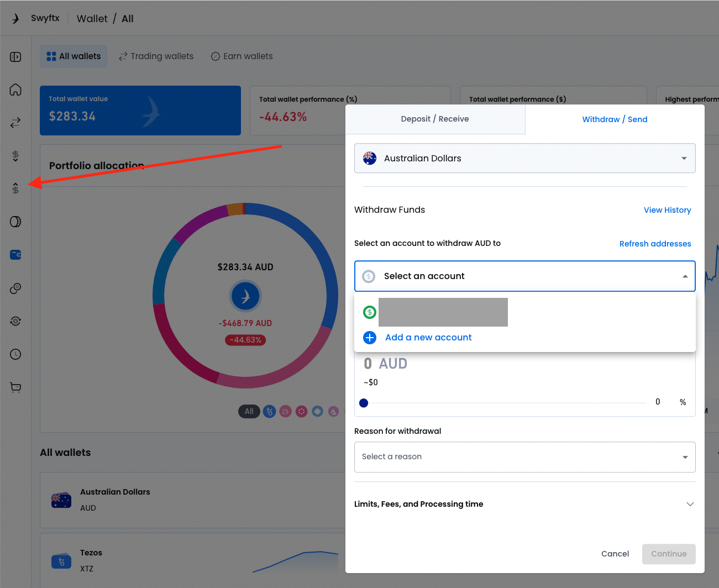
Task: Open the Australian Dollars currency dropdown
Action: click(525, 159)
